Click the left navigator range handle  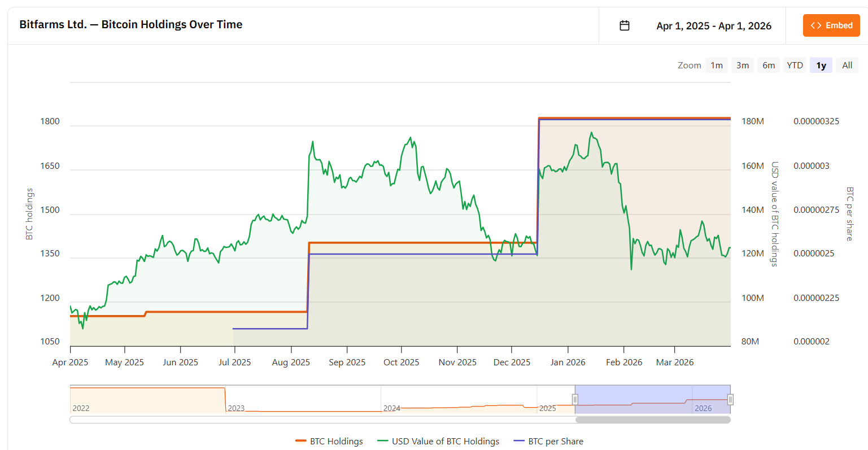[x=575, y=400]
